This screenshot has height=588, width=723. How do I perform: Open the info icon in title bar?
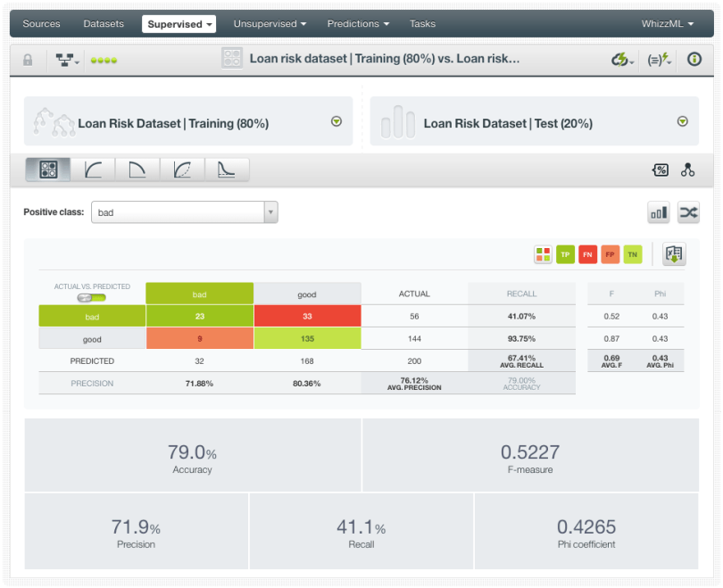[694, 60]
